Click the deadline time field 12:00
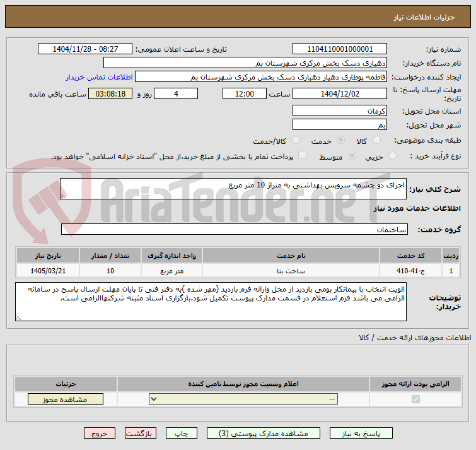Screen dimensions: 476x450 pos(245,93)
